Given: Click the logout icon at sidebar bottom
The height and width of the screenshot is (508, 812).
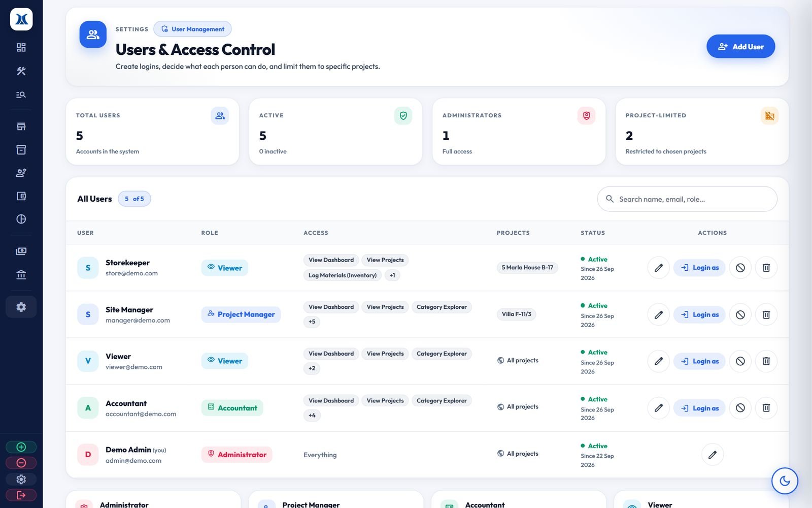Looking at the screenshot, I should tap(21, 495).
